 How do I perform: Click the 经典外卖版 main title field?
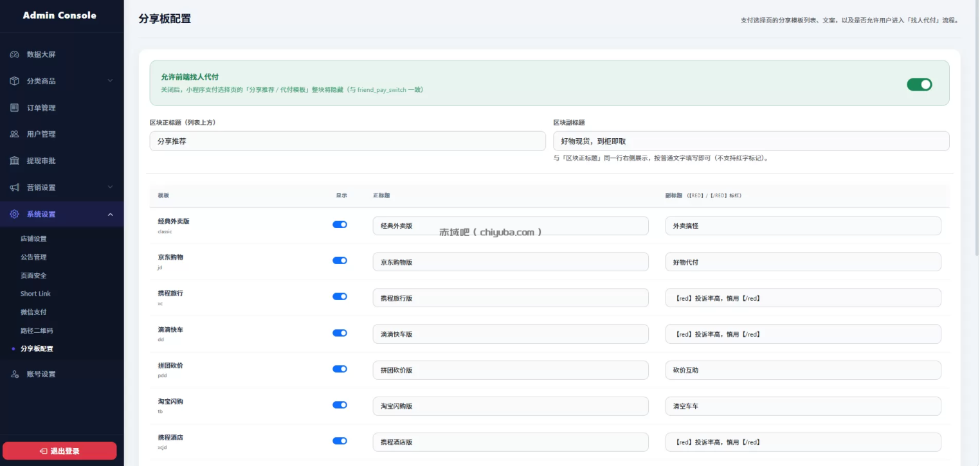511,226
